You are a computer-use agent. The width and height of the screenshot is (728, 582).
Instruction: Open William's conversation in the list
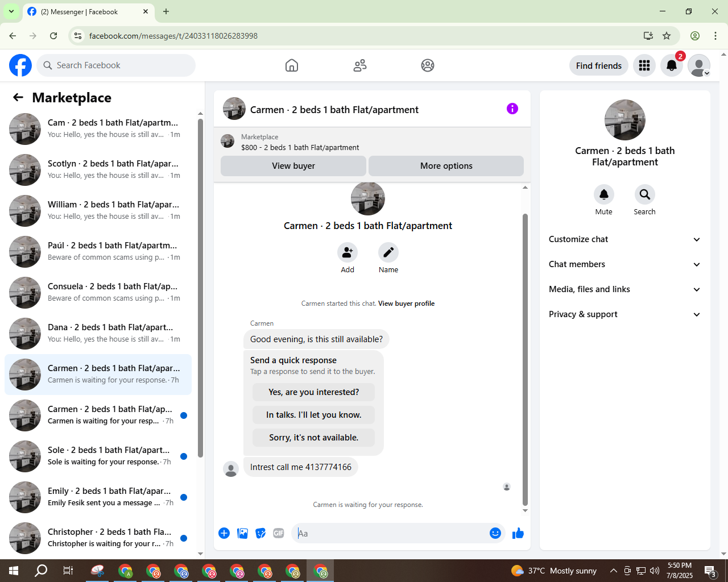(98, 211)
